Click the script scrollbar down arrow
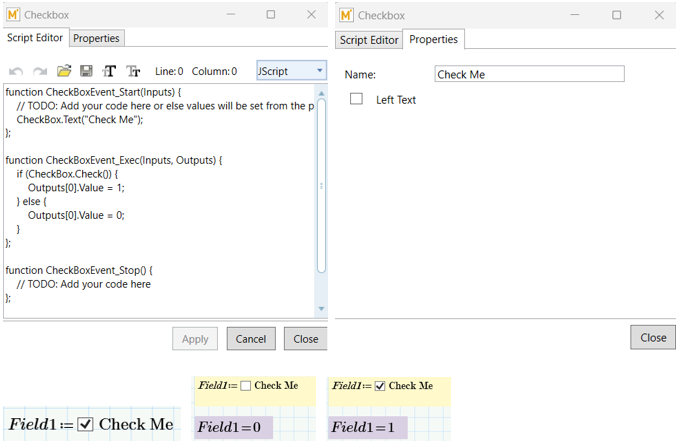Image resolution: width=678 pixels, height=443 pixels. tap(321, 309)
